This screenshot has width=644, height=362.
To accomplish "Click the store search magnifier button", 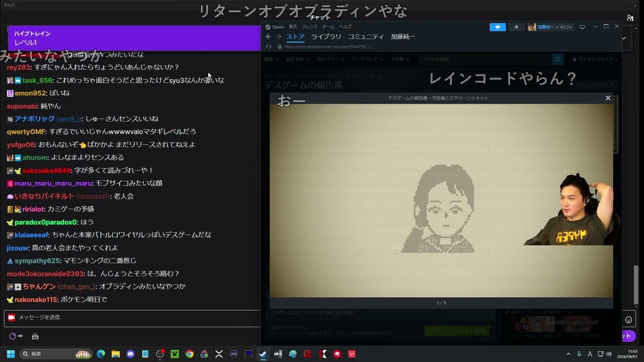I will click(x=557, y=59).
